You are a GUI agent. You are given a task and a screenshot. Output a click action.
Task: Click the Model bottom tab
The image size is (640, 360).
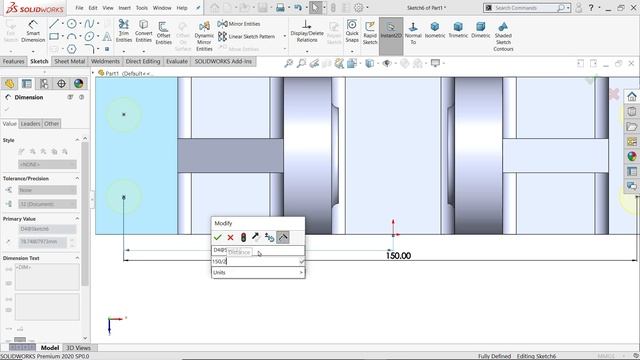coord(50,348)
